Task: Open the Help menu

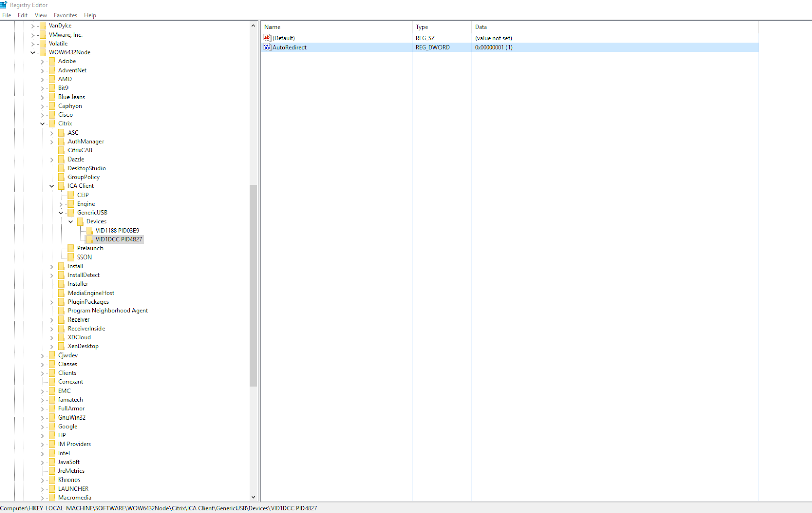Action: tap(90, 15)
